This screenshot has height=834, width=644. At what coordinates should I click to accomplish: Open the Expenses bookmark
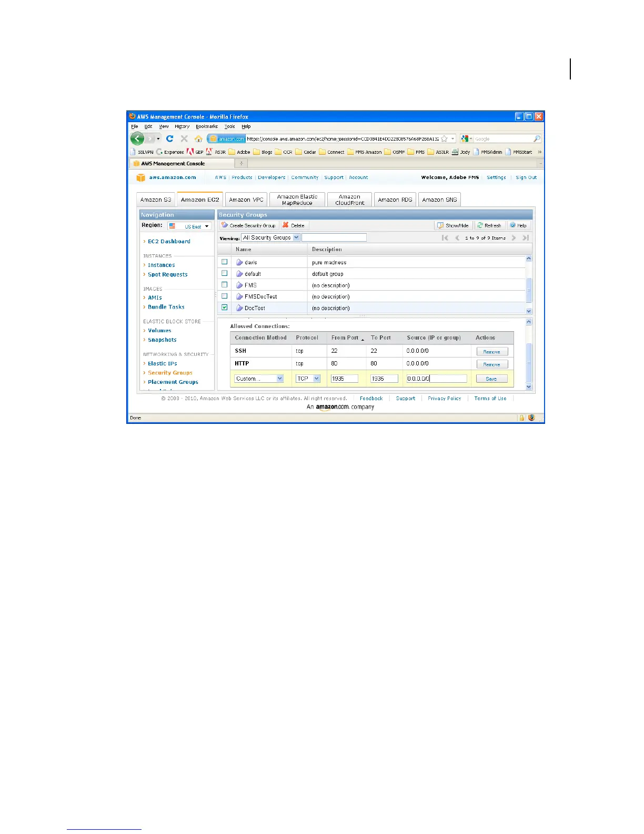(169, 152)
